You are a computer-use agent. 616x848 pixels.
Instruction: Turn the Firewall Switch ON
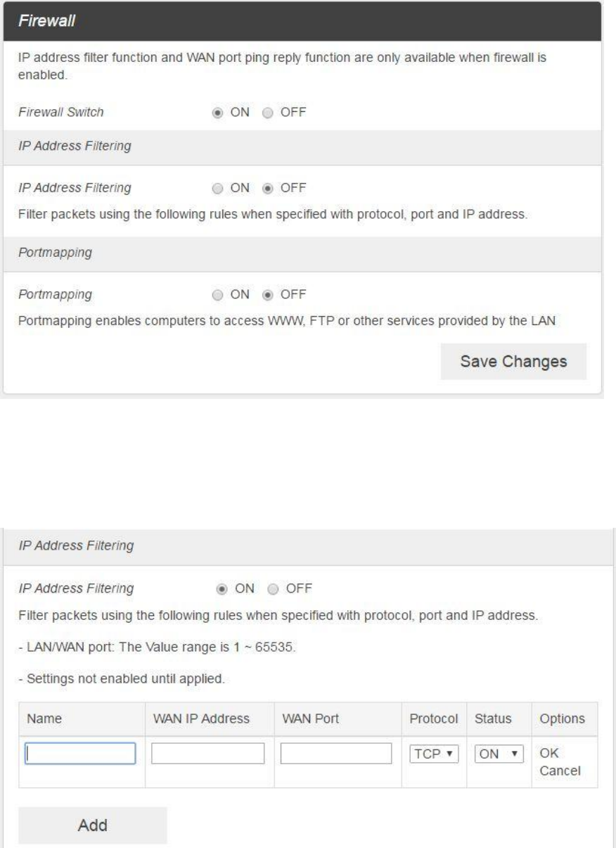(219, 112)
